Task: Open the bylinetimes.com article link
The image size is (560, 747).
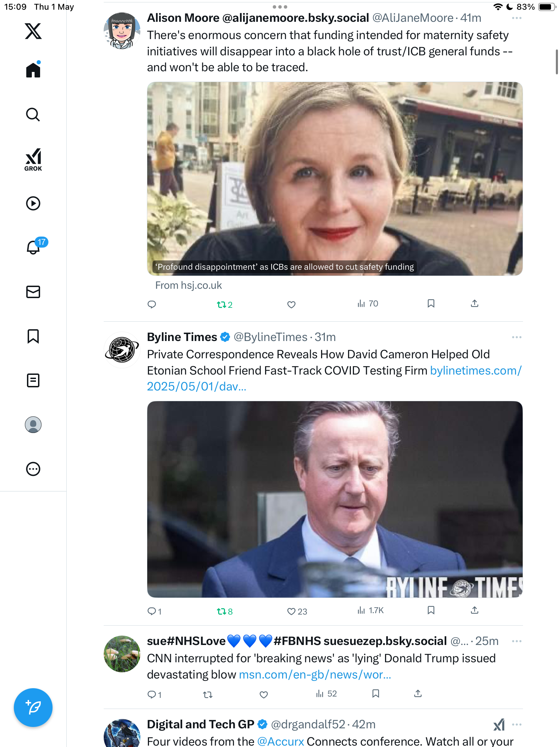Action: tap(334, 378)
